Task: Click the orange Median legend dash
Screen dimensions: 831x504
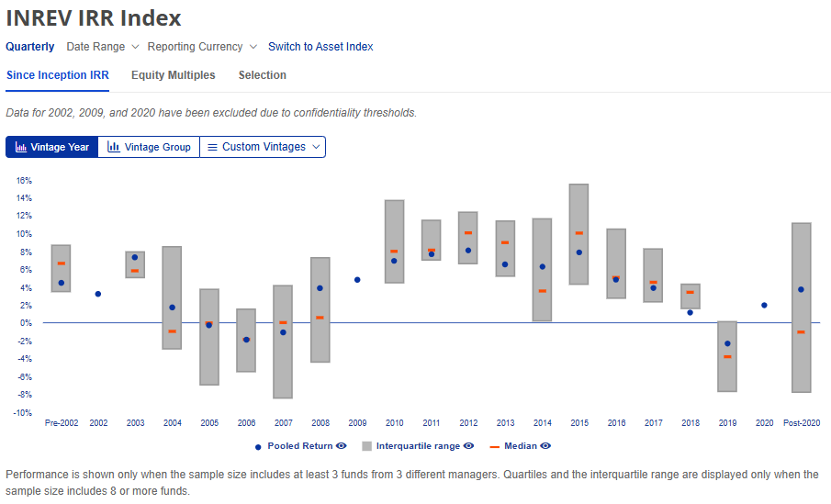Action: click(496, 446)
